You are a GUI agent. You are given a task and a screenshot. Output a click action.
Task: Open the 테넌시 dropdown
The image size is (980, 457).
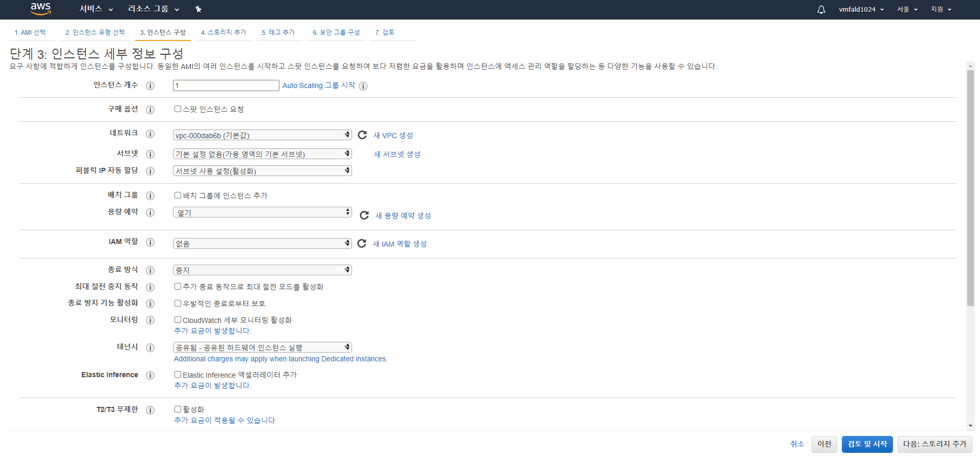click(263, 347)
